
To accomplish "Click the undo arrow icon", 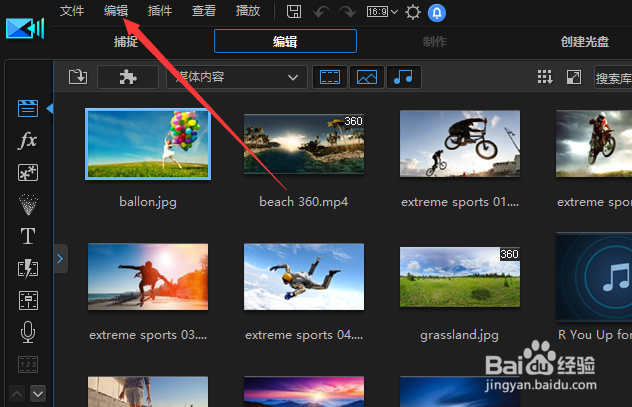I will pyautogui.click(x=321, y=12).
